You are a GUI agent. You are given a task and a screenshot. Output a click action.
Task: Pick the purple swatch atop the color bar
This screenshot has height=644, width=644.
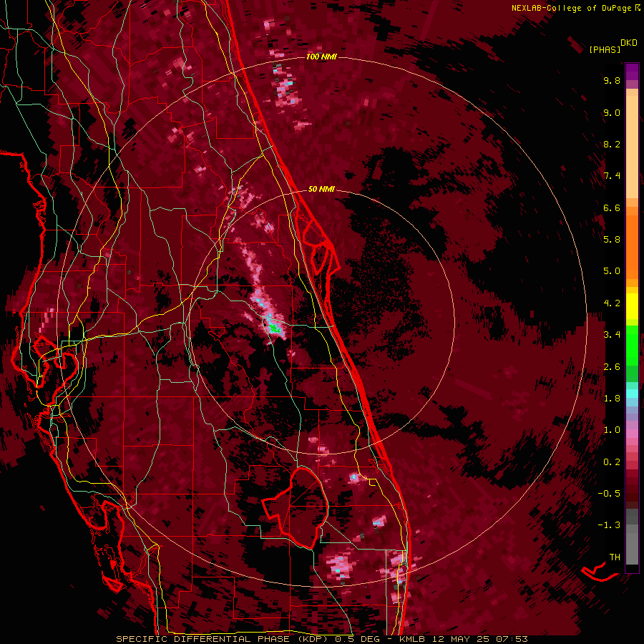[632, 72]
